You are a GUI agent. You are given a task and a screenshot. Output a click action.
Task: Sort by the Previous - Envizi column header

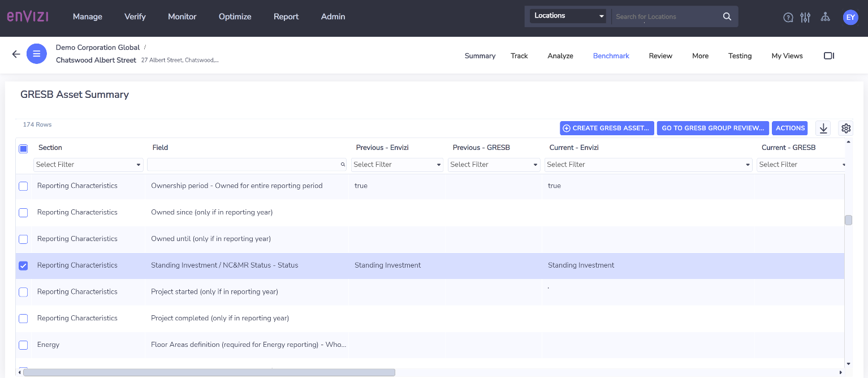[382, 148]
